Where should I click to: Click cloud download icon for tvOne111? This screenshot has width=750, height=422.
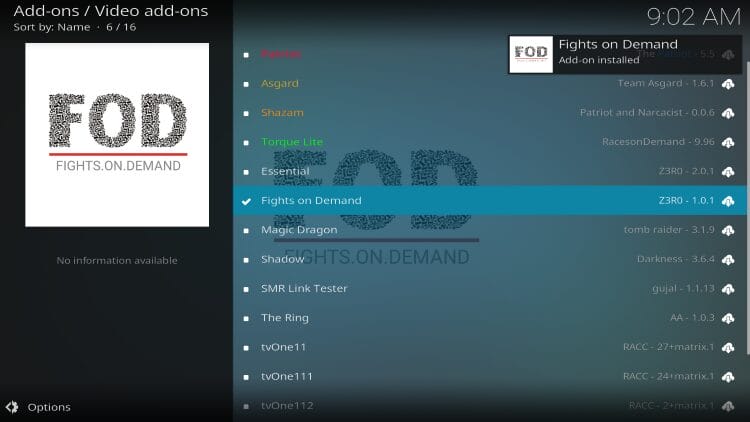point(728,377)
